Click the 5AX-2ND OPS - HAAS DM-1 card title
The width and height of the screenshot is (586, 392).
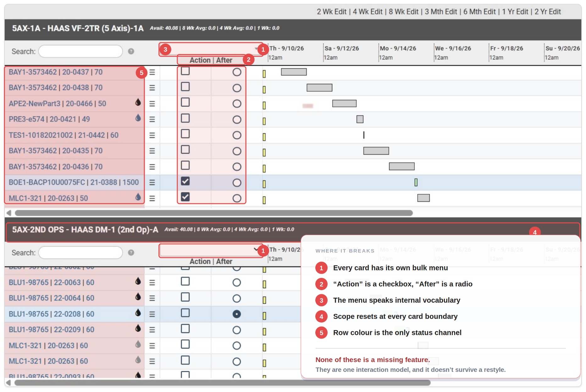(85, 230)
